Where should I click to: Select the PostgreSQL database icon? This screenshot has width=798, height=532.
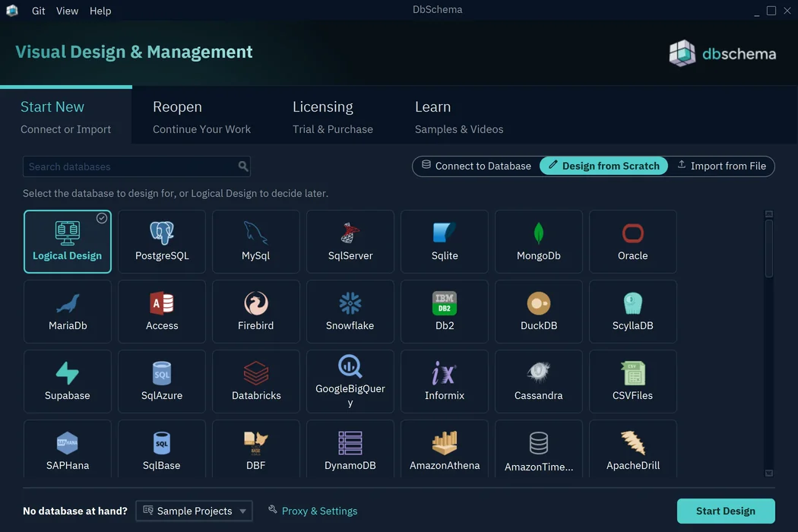click(162, 233)
